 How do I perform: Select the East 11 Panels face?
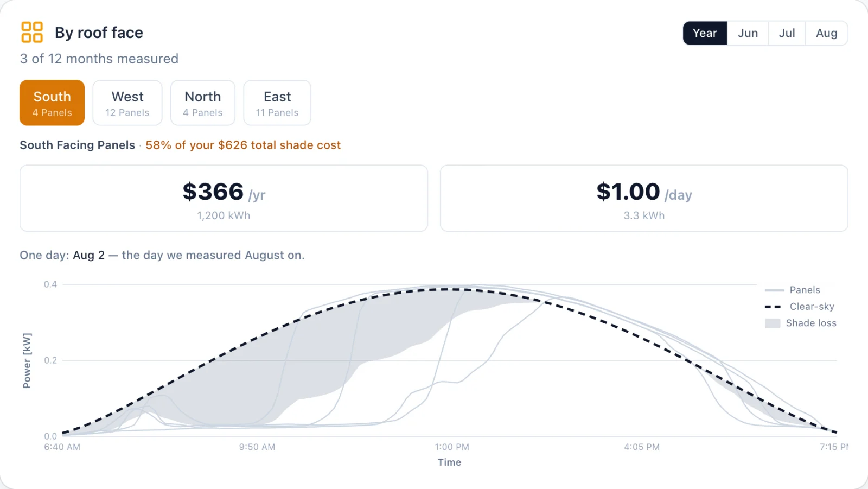277,103
